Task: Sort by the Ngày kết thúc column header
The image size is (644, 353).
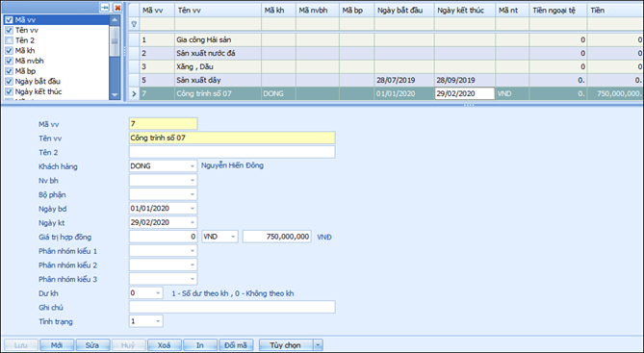Action: coord(465,11)
